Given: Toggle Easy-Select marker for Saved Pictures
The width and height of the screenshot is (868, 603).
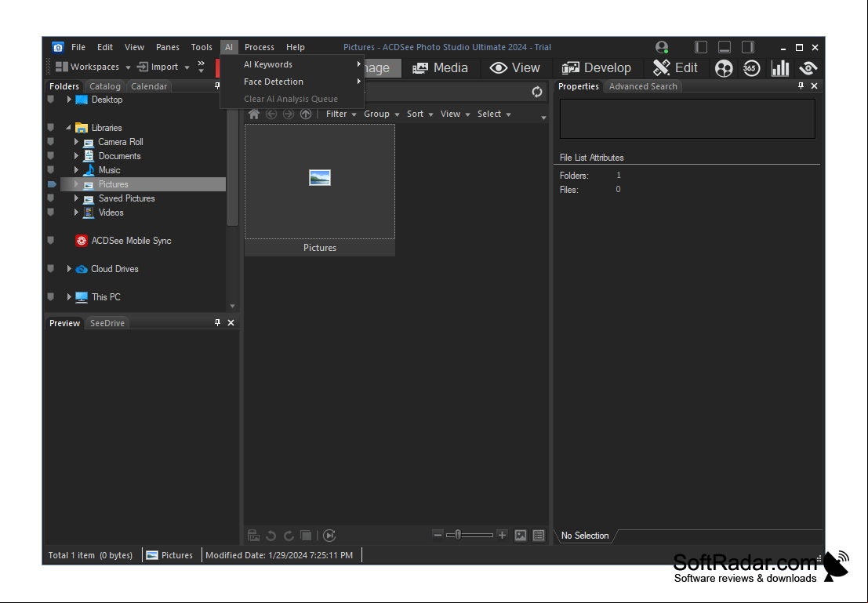Looking at the screenshot, I should pos(51,198).
